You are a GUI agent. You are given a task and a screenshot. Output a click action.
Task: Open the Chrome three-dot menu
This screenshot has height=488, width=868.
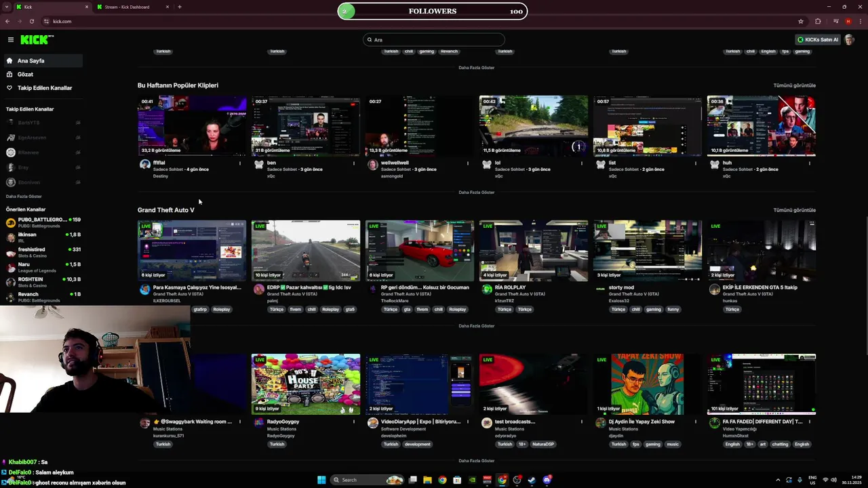860,22
